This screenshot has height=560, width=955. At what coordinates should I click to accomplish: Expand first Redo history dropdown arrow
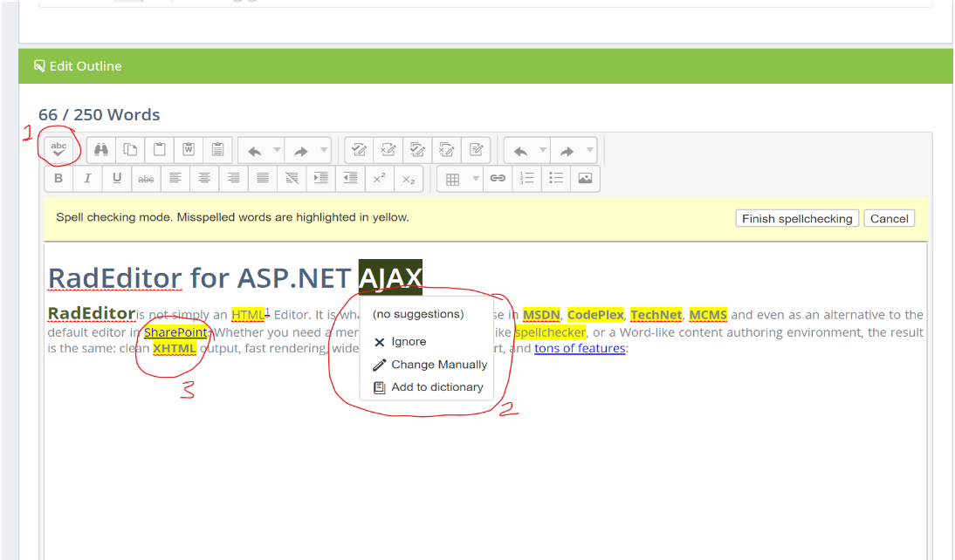tap(324, 150)
